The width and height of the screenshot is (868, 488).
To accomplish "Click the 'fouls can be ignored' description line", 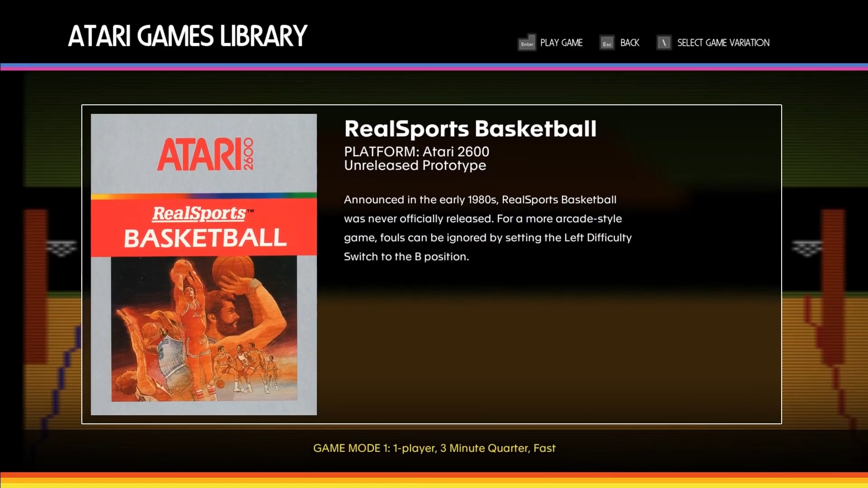I will click(488, 238).
